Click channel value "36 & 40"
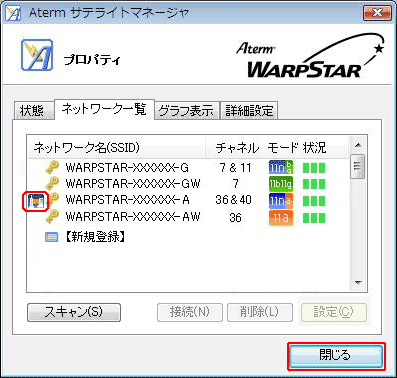This screenshot has height=378, width=397. click(233, 200)
